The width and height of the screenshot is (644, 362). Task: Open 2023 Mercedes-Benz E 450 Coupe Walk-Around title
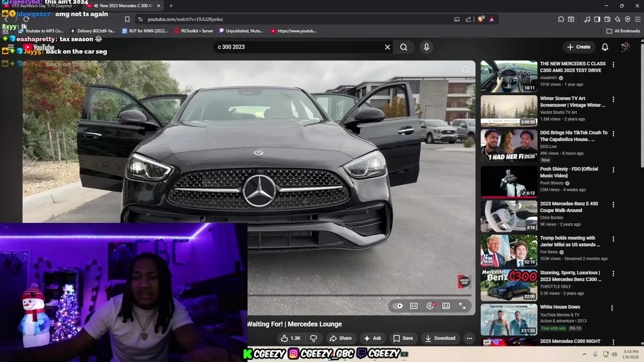569,207
